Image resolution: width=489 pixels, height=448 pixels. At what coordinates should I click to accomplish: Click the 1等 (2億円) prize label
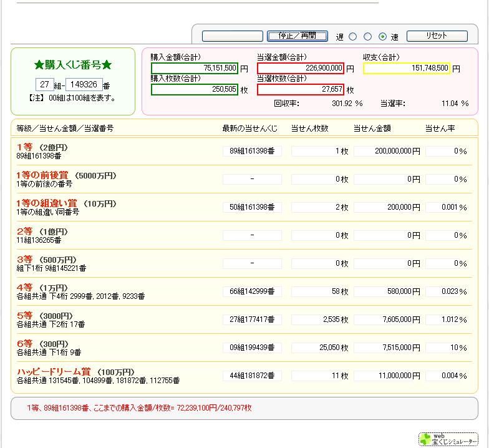tap(42, 147)
